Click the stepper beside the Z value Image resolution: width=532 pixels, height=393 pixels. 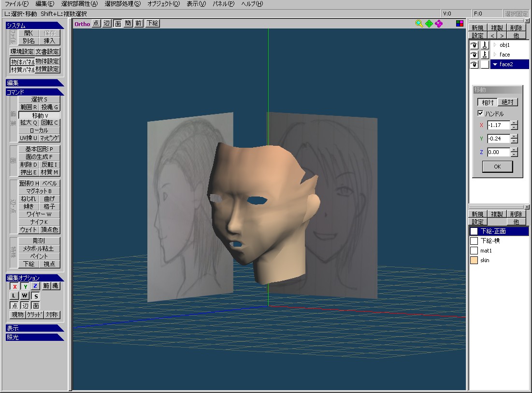[514, 152]
